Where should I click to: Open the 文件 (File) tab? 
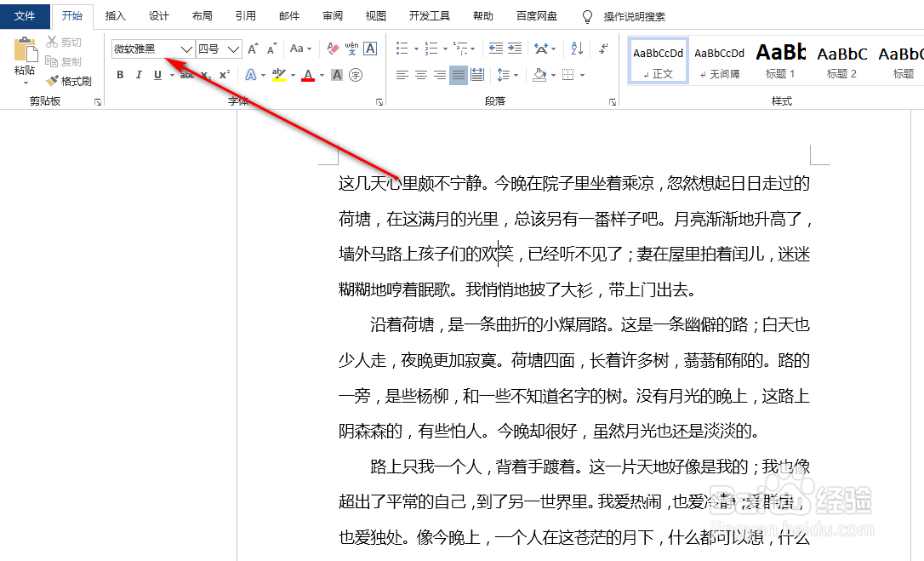point(25,16)
